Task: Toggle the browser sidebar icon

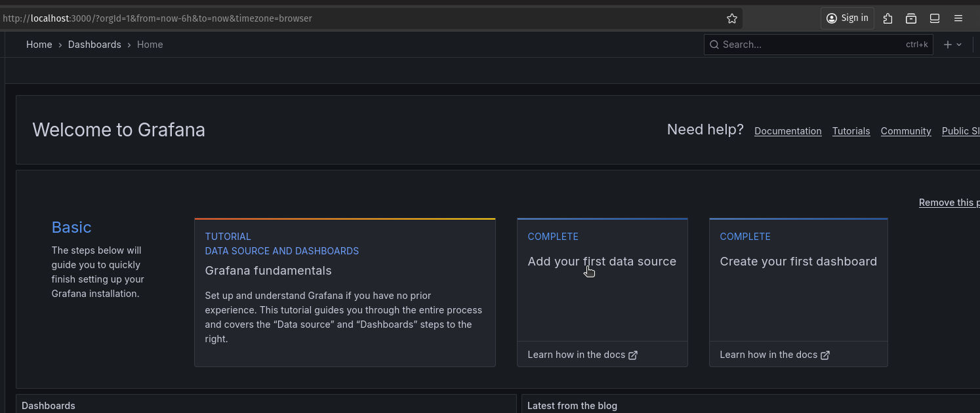Action: coord(935,18)
